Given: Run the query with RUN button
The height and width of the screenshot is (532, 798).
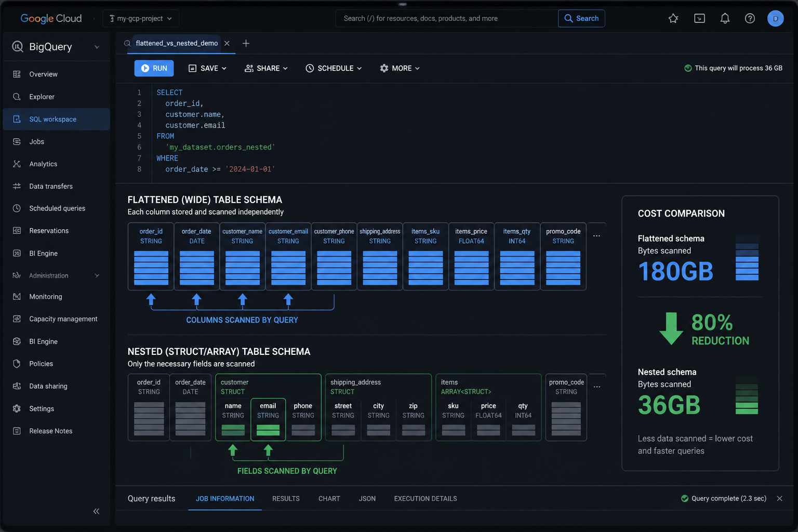Looking at the screenshot, I should (x=154, y=68).
